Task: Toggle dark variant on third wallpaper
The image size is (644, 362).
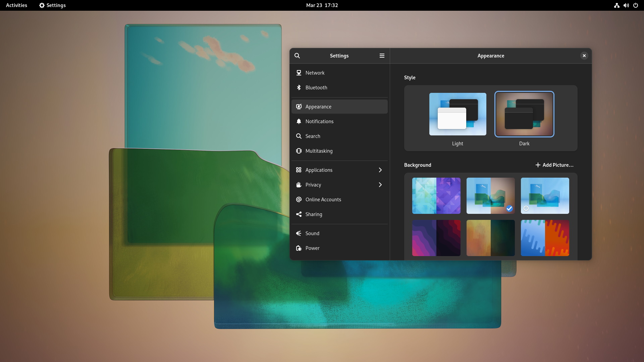Action: 526,208
